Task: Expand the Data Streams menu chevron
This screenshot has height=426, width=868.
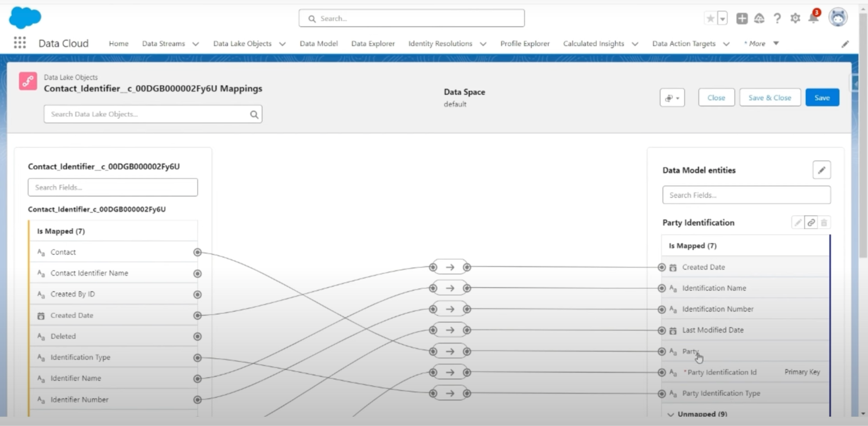Action: [195, 44]
